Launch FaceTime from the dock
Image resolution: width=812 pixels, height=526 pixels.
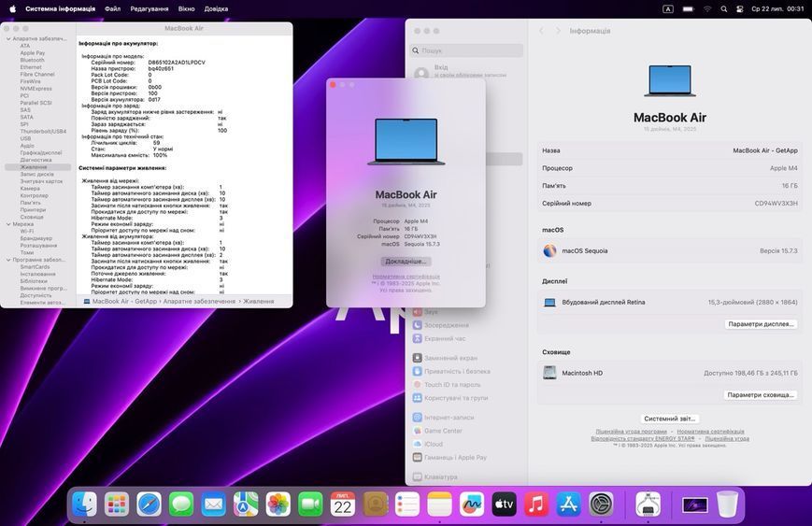pos(310,504)
